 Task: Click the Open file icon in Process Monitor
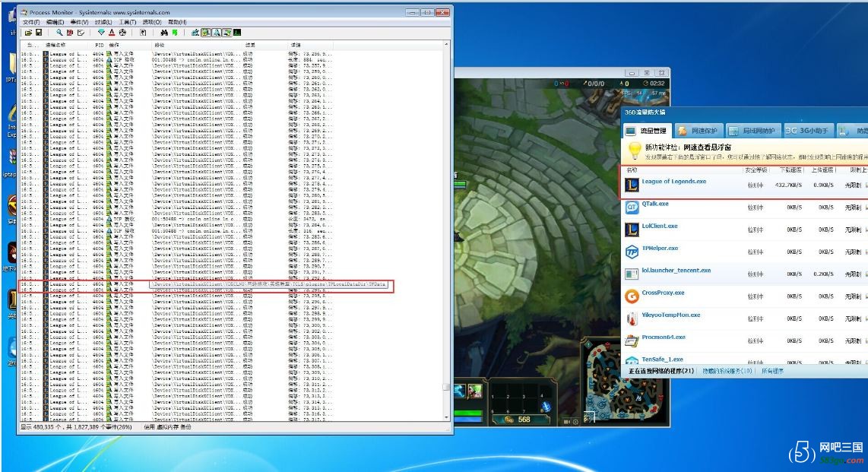(x=28, y=33)
